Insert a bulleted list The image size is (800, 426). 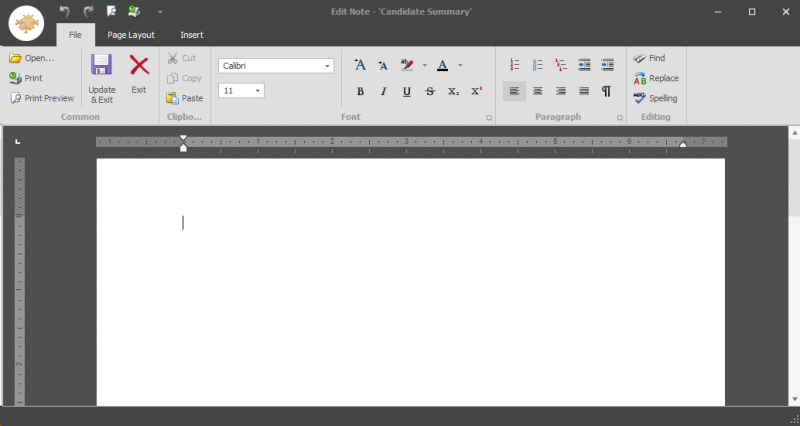click(537, 65)
